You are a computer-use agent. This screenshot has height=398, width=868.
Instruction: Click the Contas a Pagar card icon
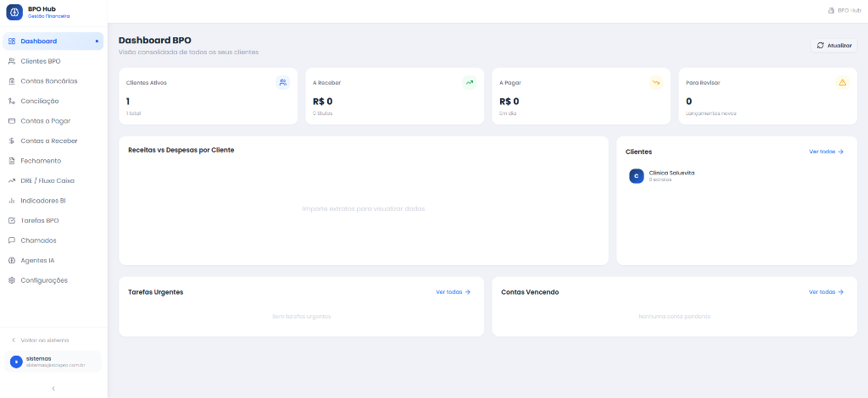click(12, 121)
